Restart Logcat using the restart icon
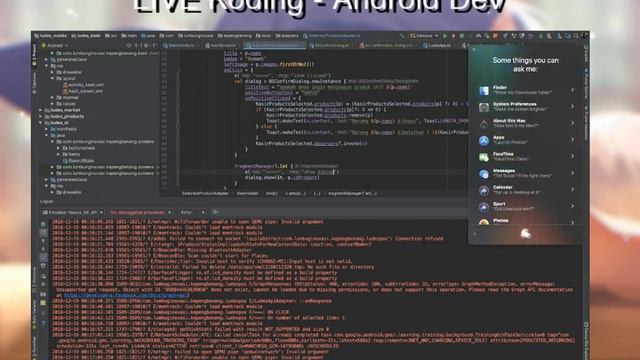The height and width of the screenshot is (360, 640). coord(43,276)
